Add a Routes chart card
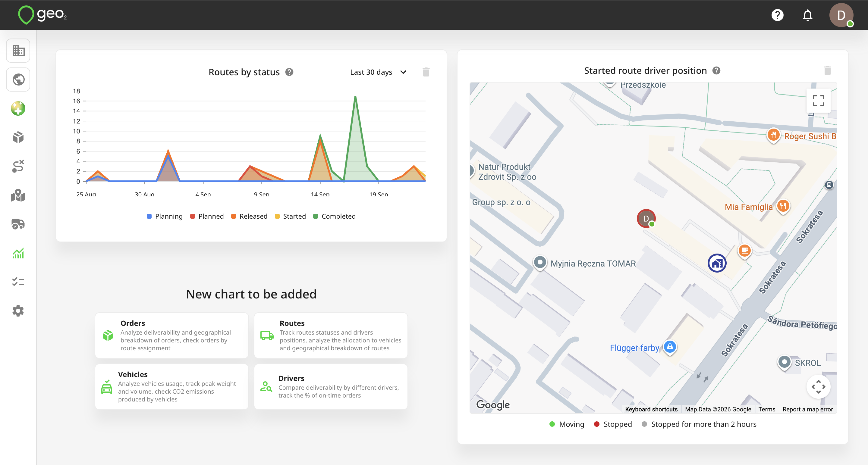 click(331, 335)
